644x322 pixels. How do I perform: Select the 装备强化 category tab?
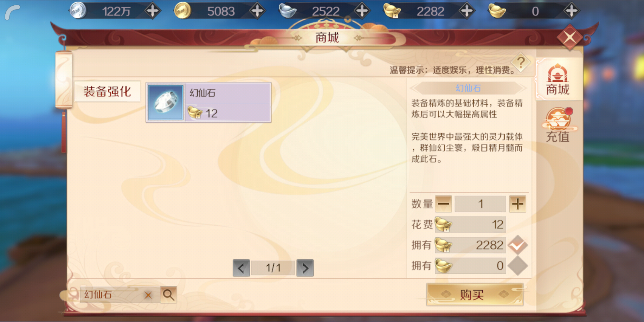point(107,92)
